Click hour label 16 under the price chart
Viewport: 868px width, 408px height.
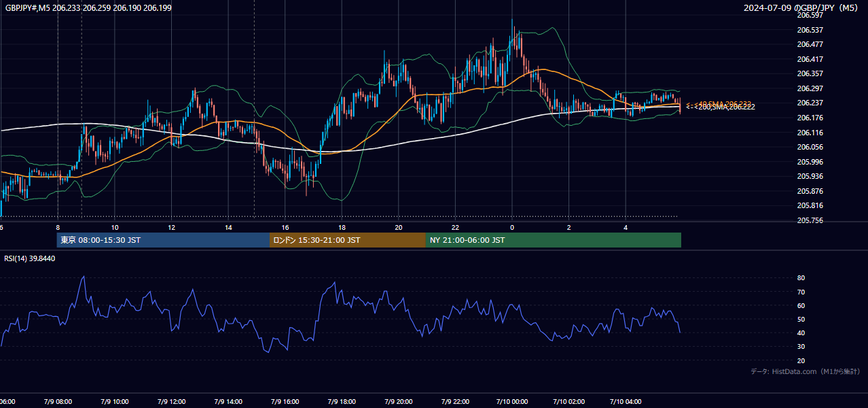285,227
